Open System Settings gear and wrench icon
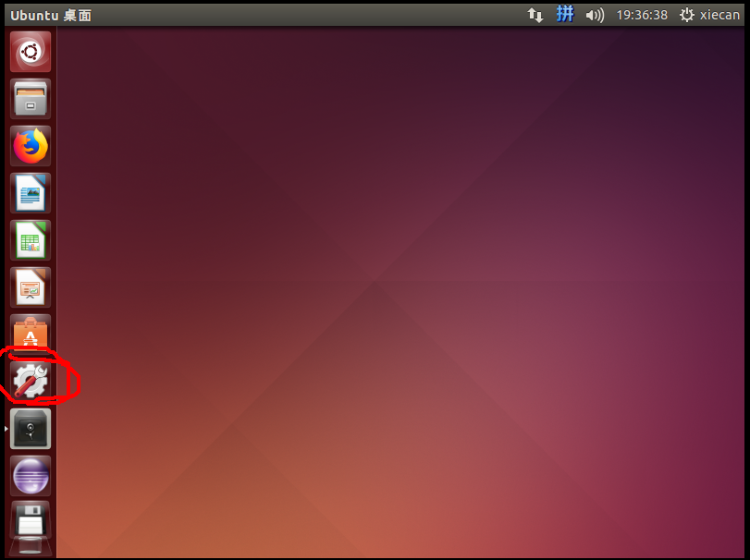The image size is (750, 560). tap(31, 381)
